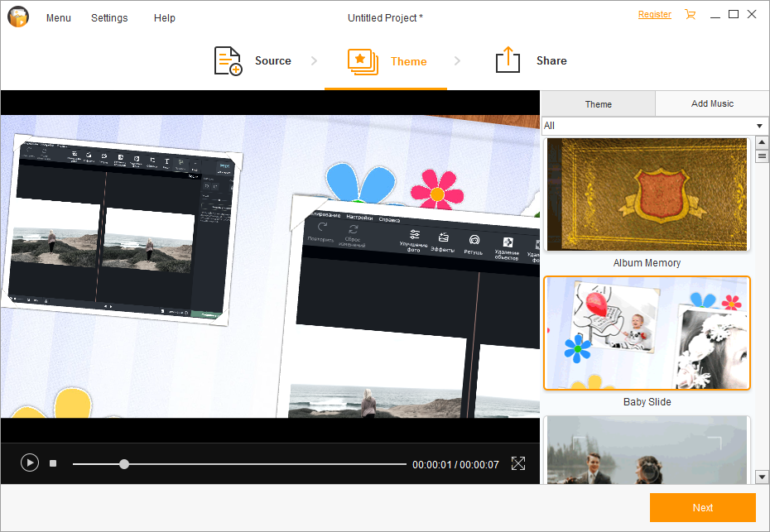Viewport: 770px width, 532px height.
Task: Click the arrow between Theme and Share
Action: point(457,61)
